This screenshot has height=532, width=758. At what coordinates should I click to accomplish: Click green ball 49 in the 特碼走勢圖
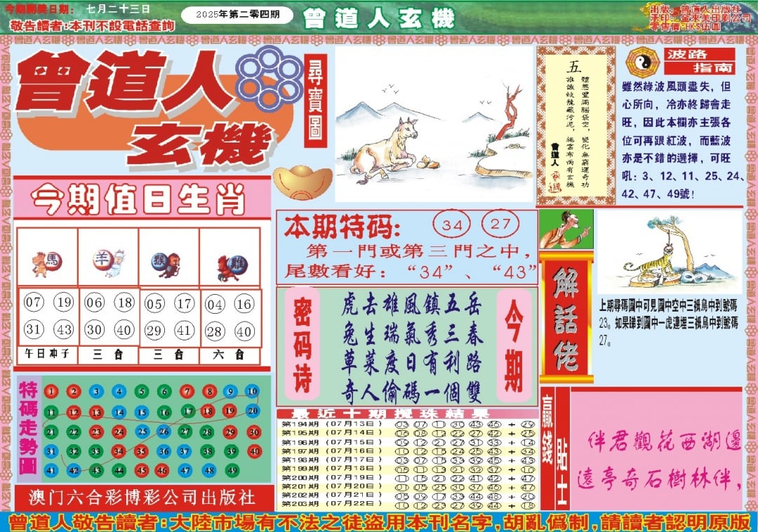pyautogui.click(x=232, y=470)
